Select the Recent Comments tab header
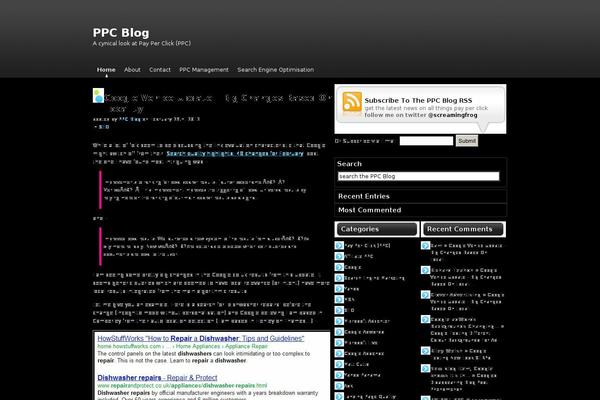Image resolution: width=600 pixels, height=400 pixels. tap(463, 229)
